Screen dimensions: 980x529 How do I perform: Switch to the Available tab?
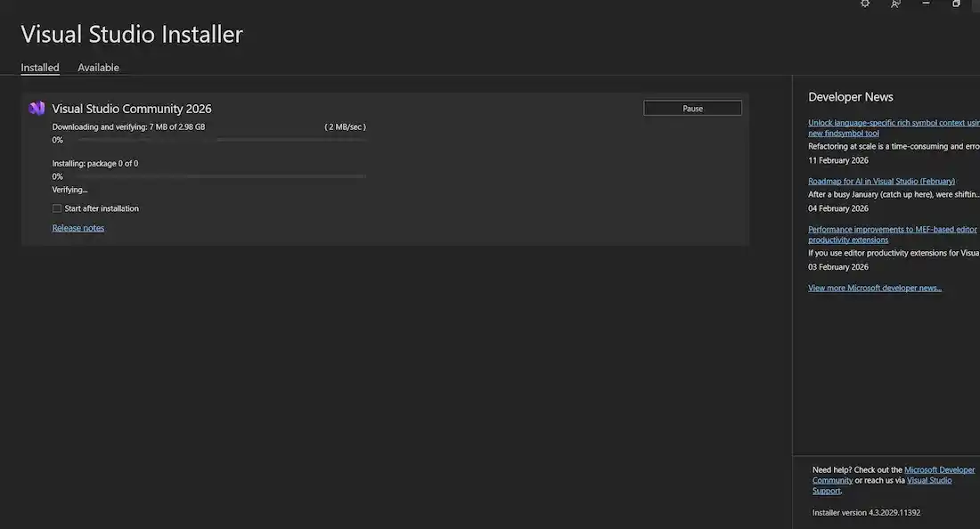98,68
